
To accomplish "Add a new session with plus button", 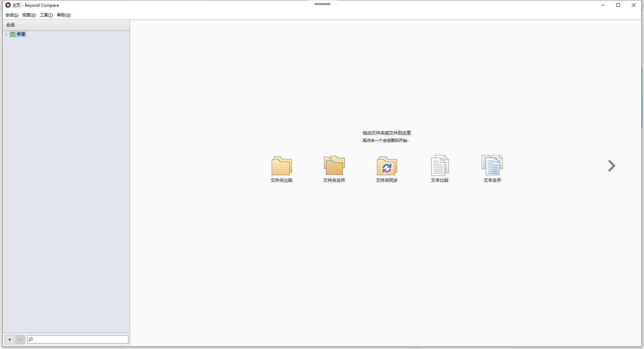I will tap(10, 340).
